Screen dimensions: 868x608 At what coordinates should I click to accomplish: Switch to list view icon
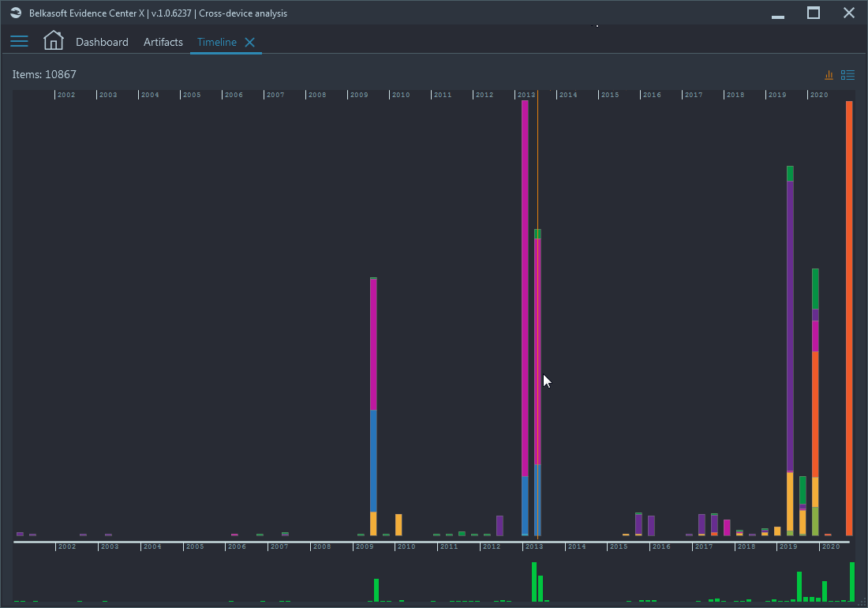pyautogui.click(x=847, y=75)
